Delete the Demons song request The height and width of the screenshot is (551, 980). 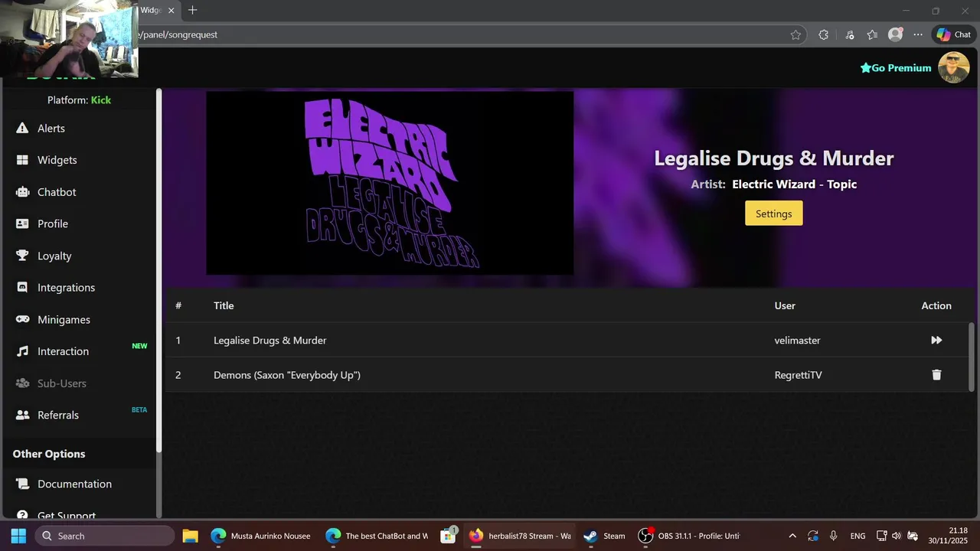pos(936,375)
